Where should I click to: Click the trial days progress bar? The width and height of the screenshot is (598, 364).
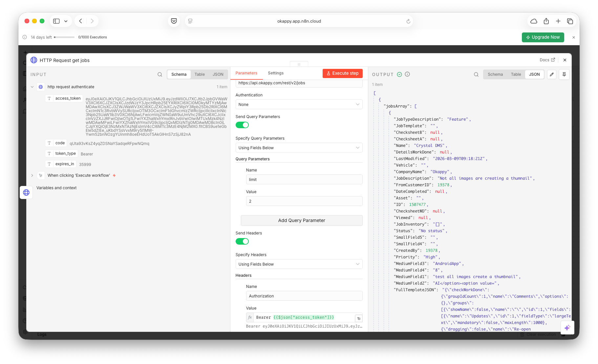(64, 37)
